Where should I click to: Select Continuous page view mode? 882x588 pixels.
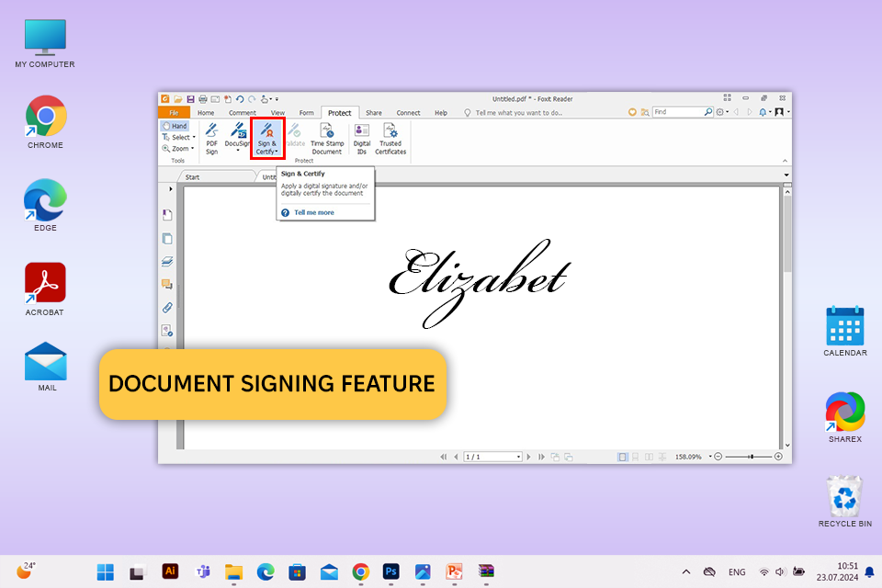(x=635, y=457)
